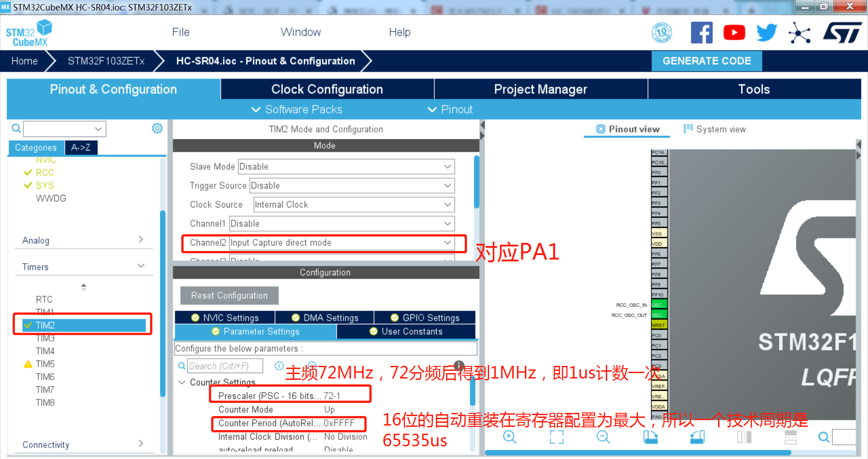Switch to the Categories tab
Screen dimensions: 868x459
[x=36, y=147]
